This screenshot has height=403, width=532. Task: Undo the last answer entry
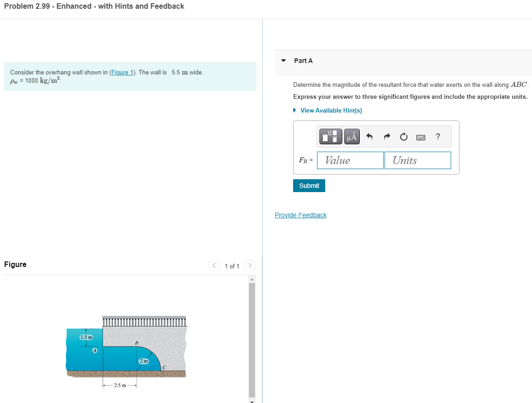pyautogui.click(x=370, y=136)
